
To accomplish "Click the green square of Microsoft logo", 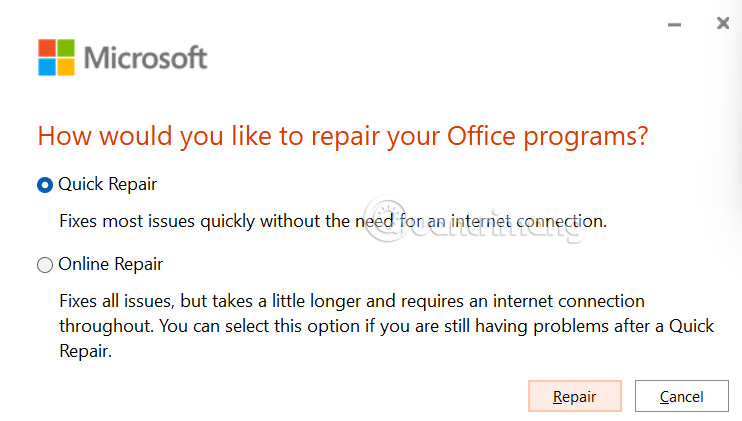I will click(x=66, y=47).
